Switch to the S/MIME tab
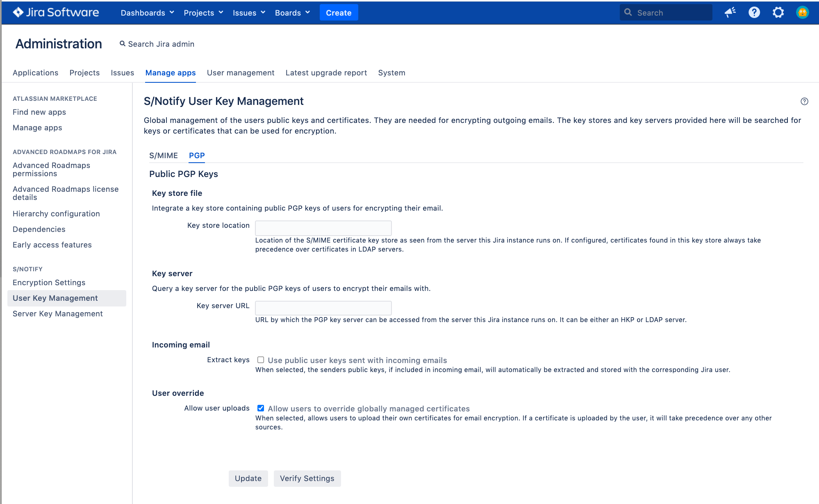Viewport: 819px width, 504px height. (163, 156)
